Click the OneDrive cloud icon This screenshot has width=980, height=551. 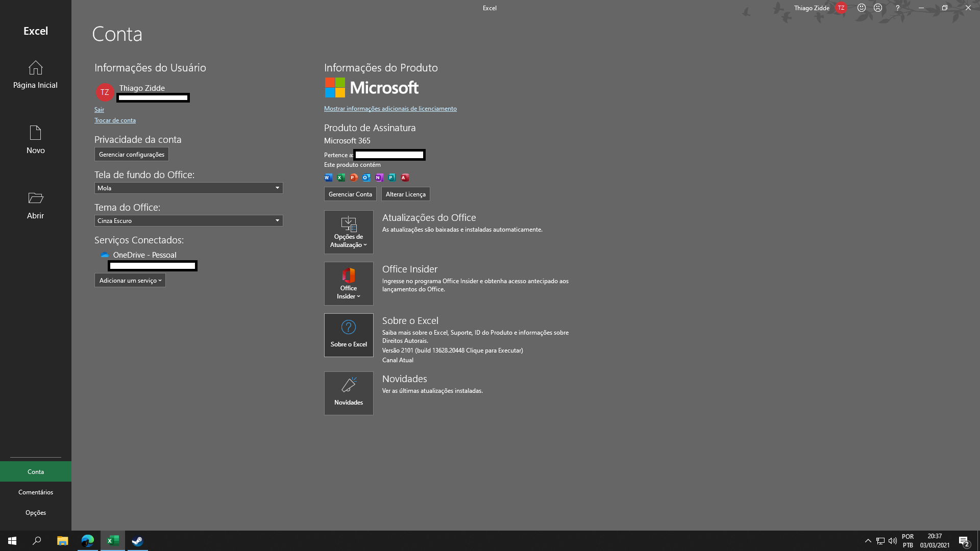pos(105,255)
